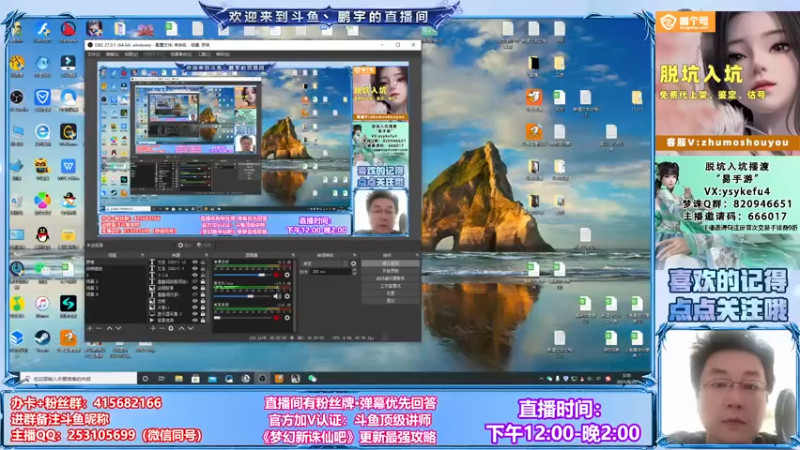Open the 帮助(H) menu in OBS
The width and height of the screenshot is (800, 450).
point(222,54)
